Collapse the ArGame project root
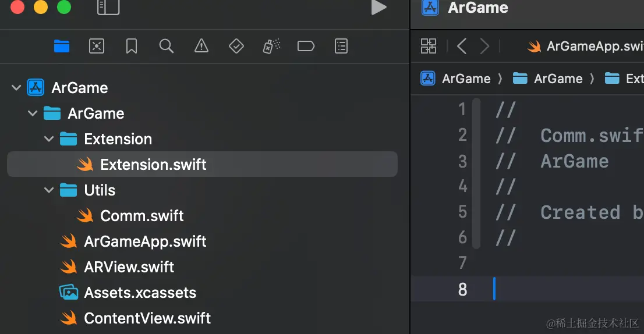644x334 pixels. coord(16,88)
